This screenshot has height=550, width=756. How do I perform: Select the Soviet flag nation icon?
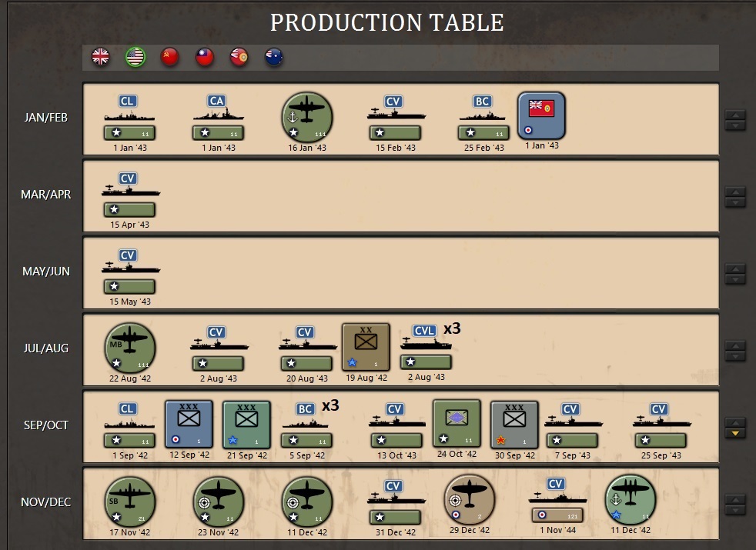pos(169,56)
